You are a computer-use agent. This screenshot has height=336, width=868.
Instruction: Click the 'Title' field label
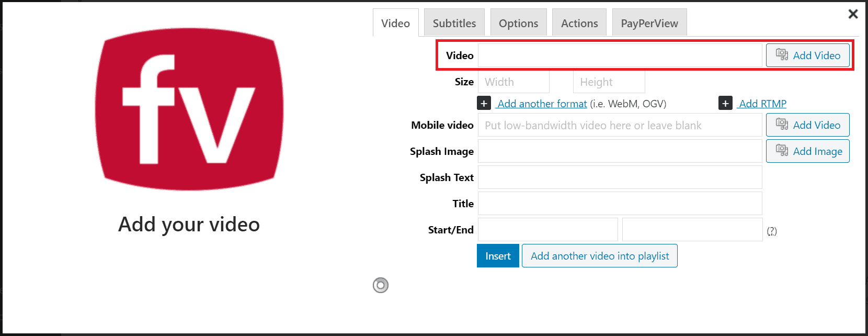pos(463,204)
